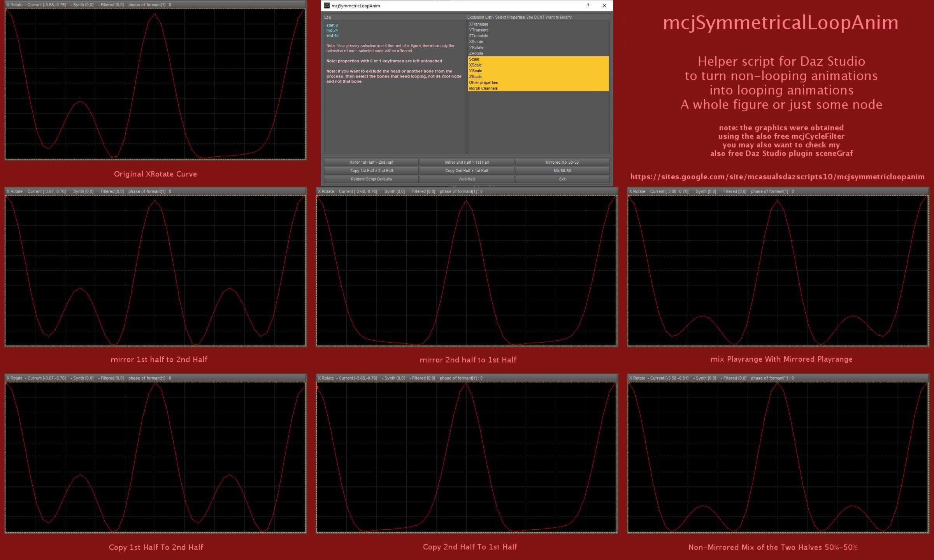Click the Mix 50-50 button
This screenshot has width=934, height=560.
tap(562, 171)
